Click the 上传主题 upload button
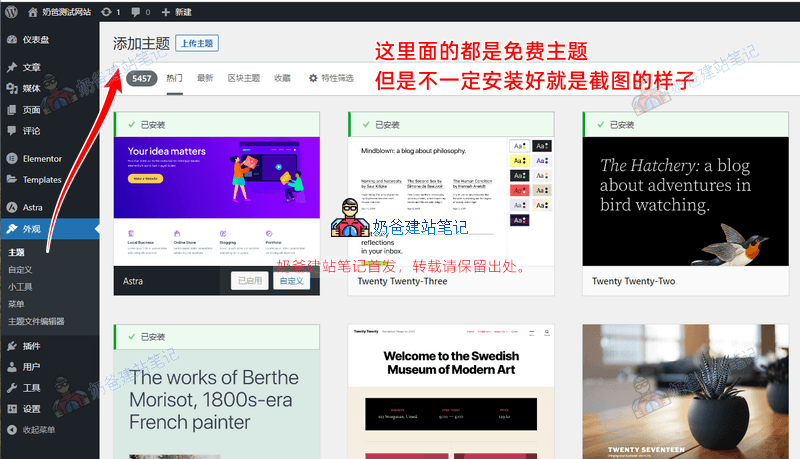This screenshot has height=459, width=800. [197, 43]
